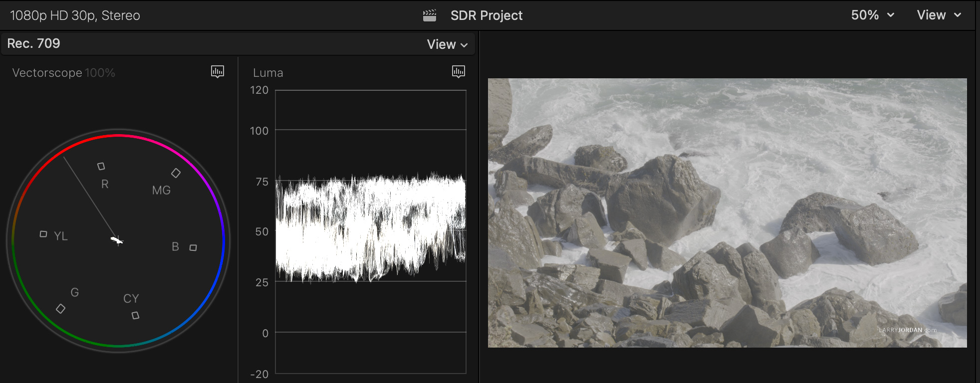Click the Vectorscope 100% label
The height and width of the screenshot is (383, 980).
[63, 73]
